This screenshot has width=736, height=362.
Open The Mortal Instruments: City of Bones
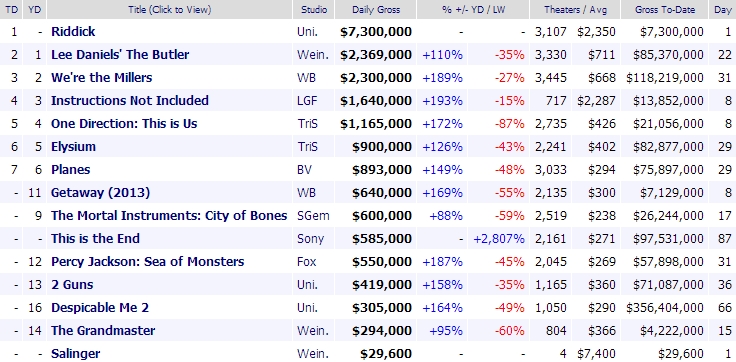[169, 216]
